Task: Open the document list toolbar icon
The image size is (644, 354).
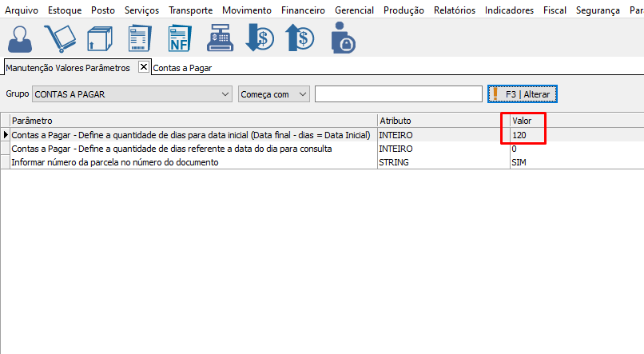Action: [139, 38]
